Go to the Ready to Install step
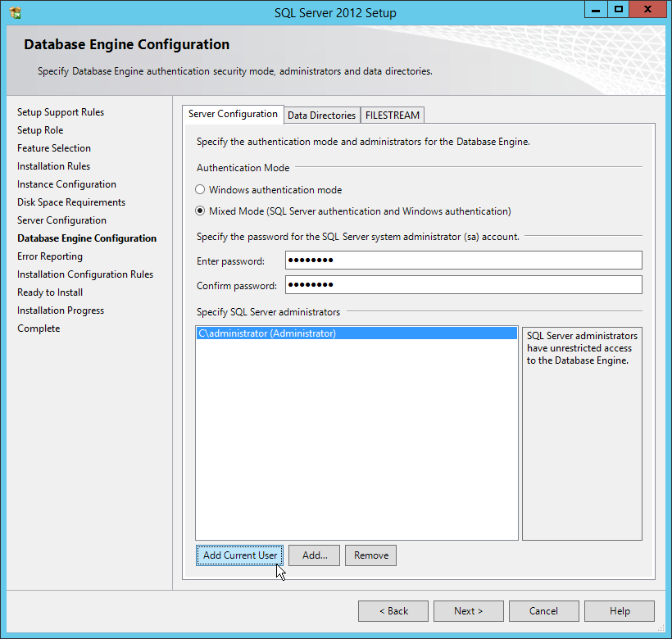Image resolution: width=672 pixels, height=639 pixels. click(x=49, y=292)
